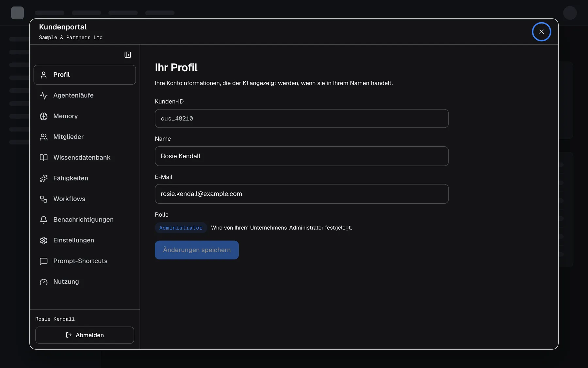Viewport: 588px width, 368px height.
Task: Collapse the sidebar panel icon
Action: [x=128, y=55]
